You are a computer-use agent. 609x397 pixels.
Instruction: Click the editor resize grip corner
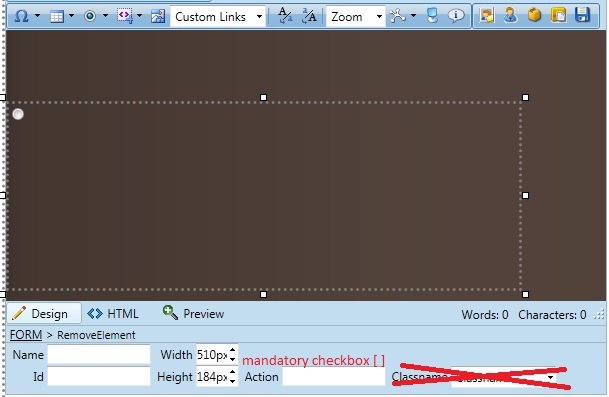(x=599, y=314)
